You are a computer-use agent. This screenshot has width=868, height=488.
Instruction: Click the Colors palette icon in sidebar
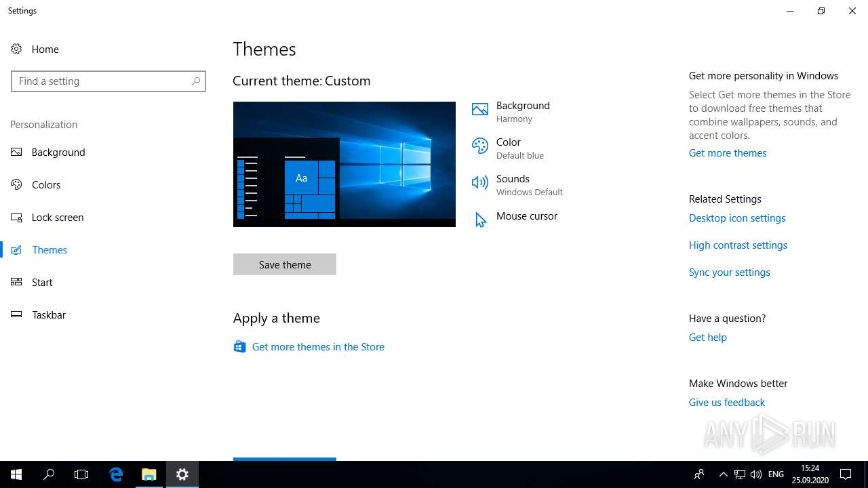(16, 184)
